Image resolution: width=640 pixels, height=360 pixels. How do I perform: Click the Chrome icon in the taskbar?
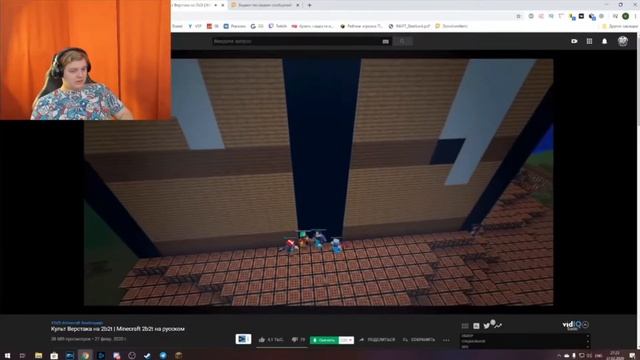pos(85,356)
